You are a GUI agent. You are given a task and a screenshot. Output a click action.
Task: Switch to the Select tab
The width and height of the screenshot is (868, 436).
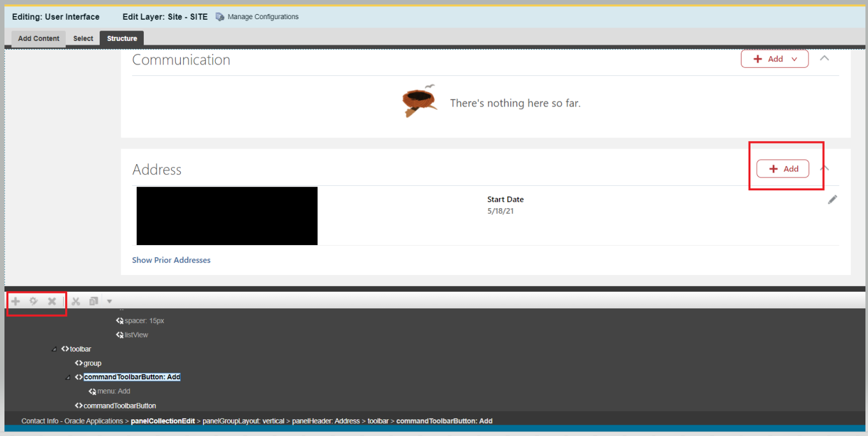82,38
